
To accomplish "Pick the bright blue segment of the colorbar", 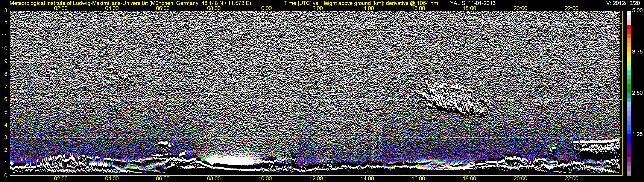I will click(629, 132).
